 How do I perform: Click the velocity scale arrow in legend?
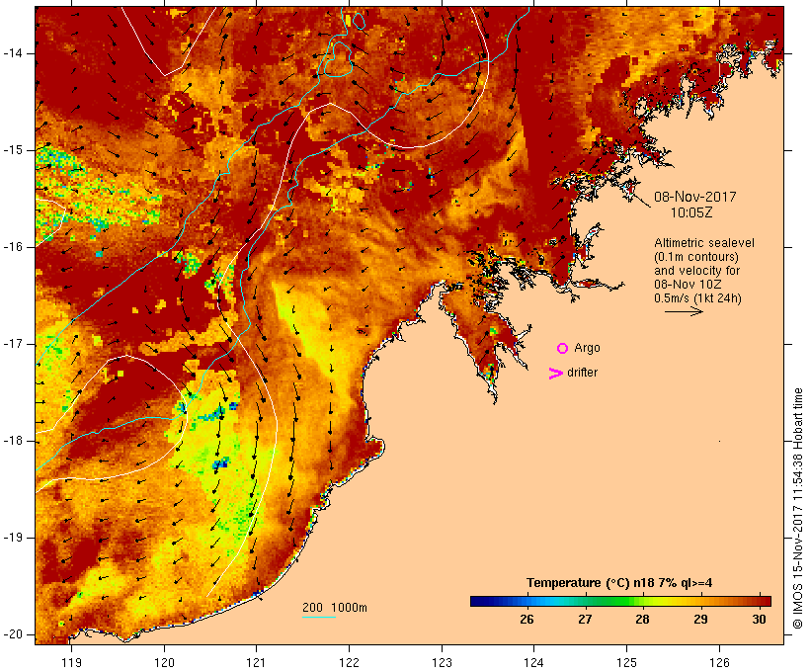pos(684,311)
